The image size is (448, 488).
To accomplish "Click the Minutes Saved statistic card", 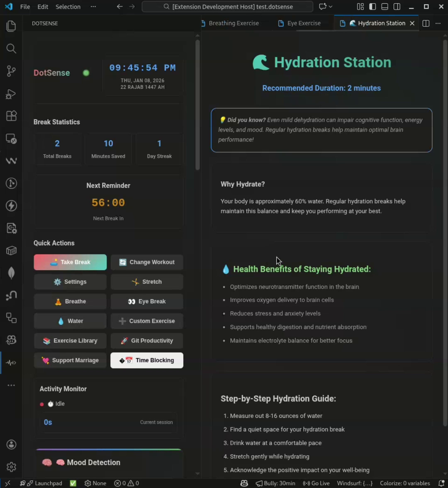I will coord(108,149).
